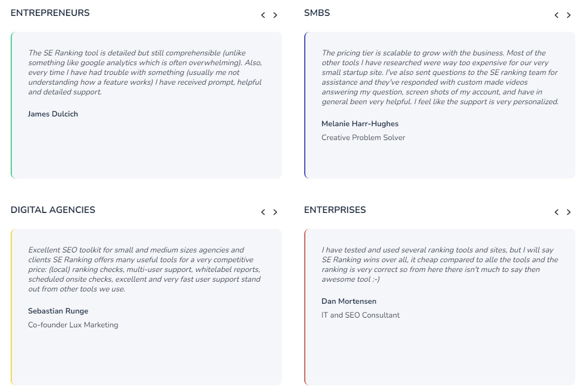Click the ENTREPRENEURS section heading
Viewport: 587px width, 392px height.
coord(50,13)
